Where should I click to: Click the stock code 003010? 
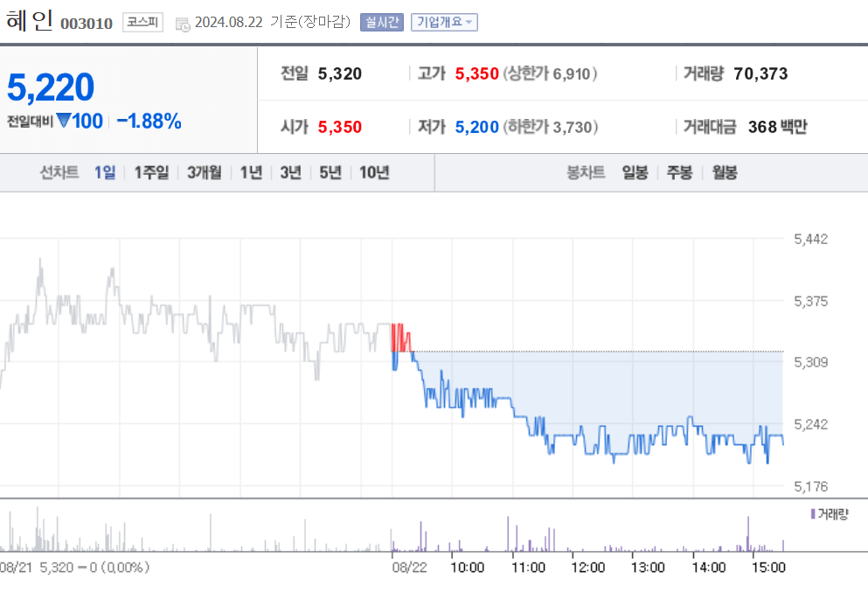[x=87, y=24]
